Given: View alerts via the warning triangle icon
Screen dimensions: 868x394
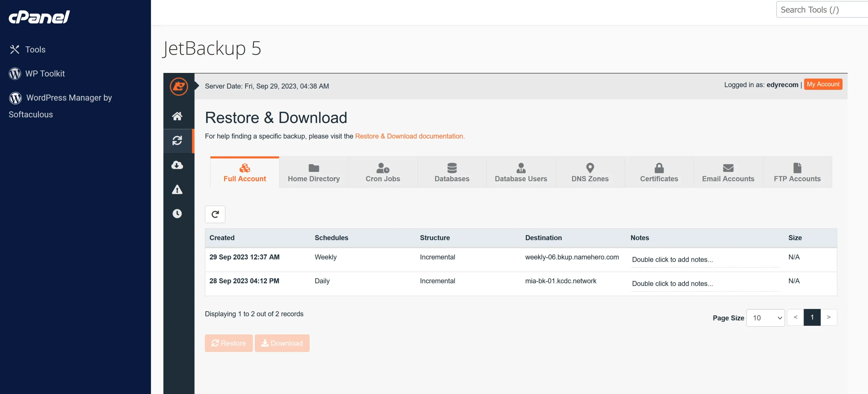Looking at the screenshot, I should pyautogui.click(x=178, y=190).
